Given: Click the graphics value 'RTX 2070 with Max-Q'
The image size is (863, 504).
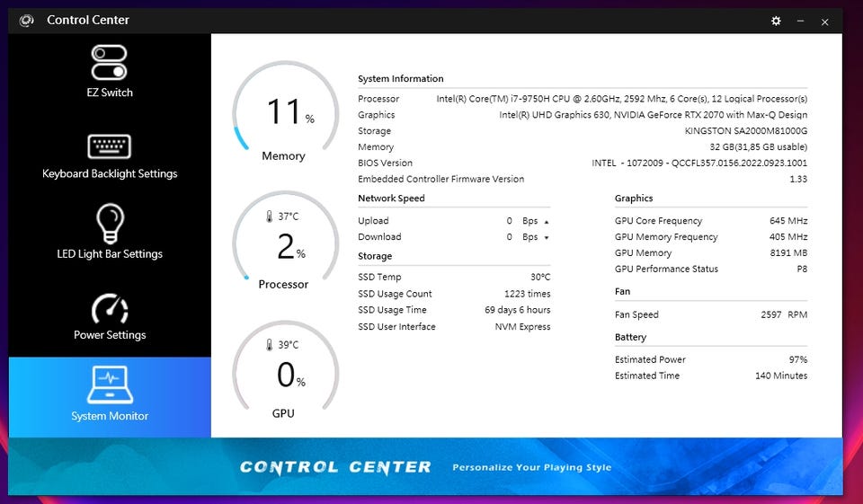Looking at the screenshot, I should tap(654, 115).
